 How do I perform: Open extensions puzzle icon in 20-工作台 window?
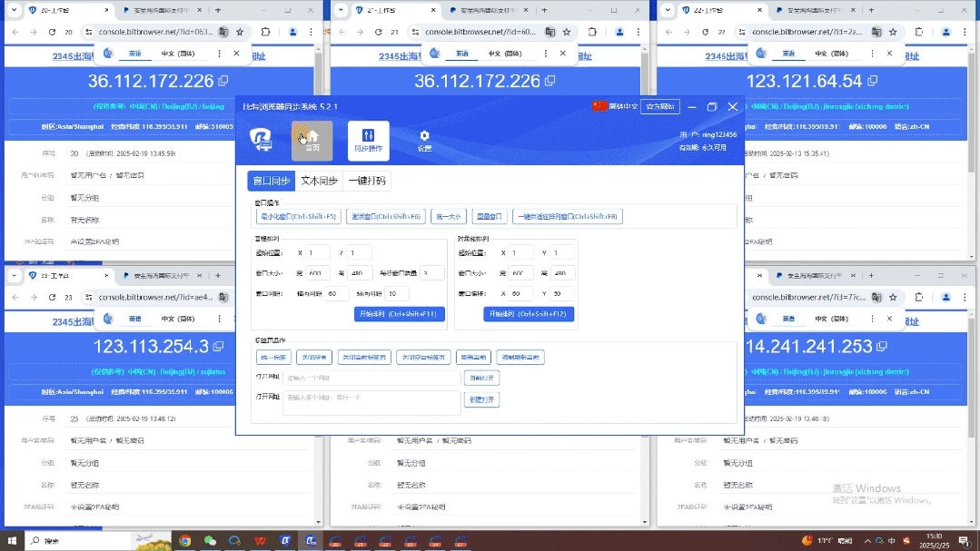point(265,32)
